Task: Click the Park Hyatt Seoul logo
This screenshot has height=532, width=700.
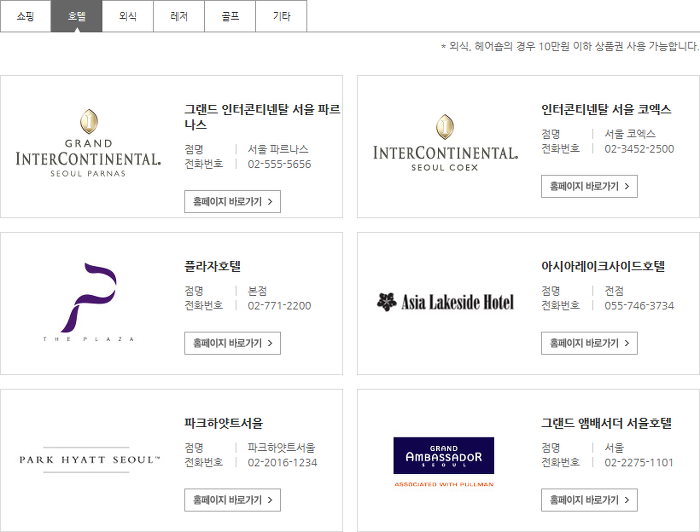Action: click(x=89, y=460)
